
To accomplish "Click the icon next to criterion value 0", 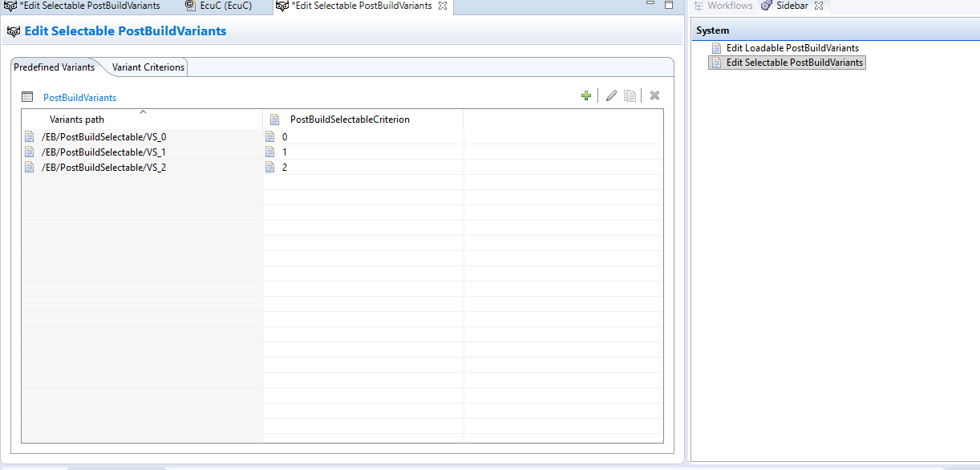I will tap(270, 136).
